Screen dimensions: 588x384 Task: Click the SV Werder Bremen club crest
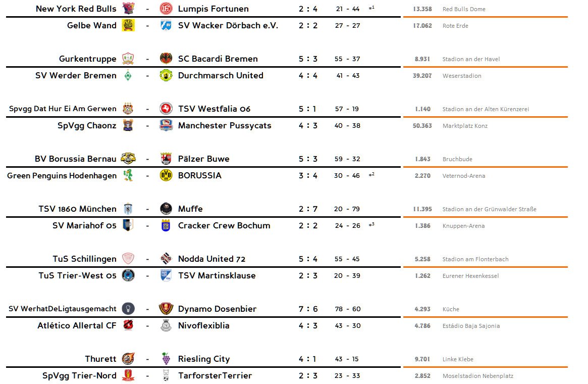tap(128, 76)
